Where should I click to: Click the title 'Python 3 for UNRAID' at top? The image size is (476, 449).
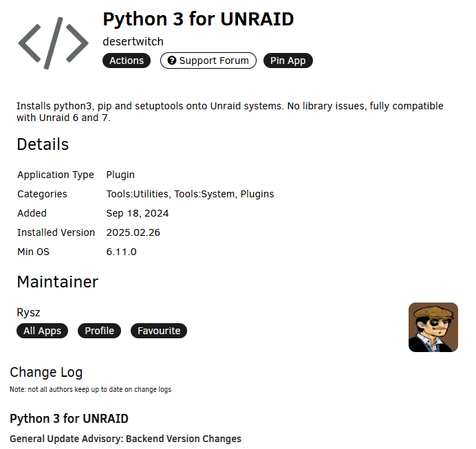[198, 19]
